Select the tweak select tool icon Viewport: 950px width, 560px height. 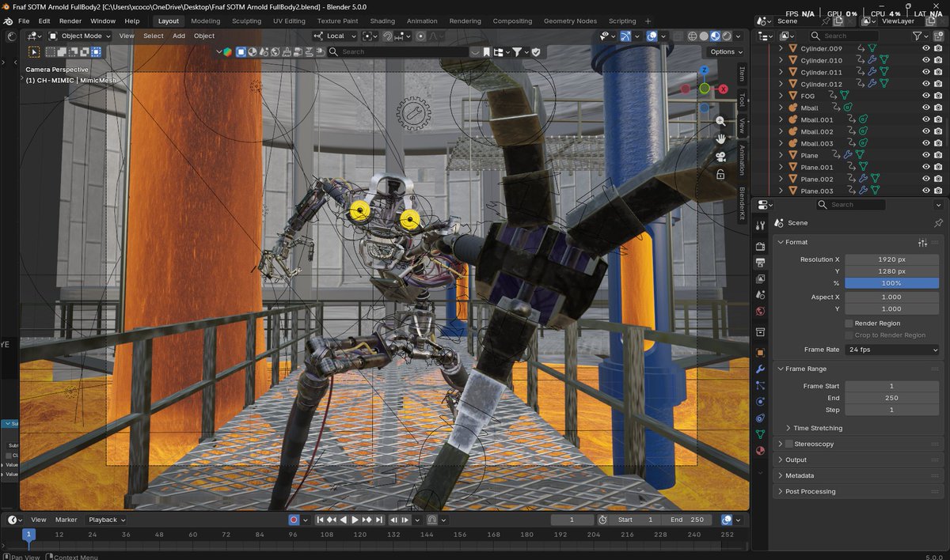click(x=34, y=51)
